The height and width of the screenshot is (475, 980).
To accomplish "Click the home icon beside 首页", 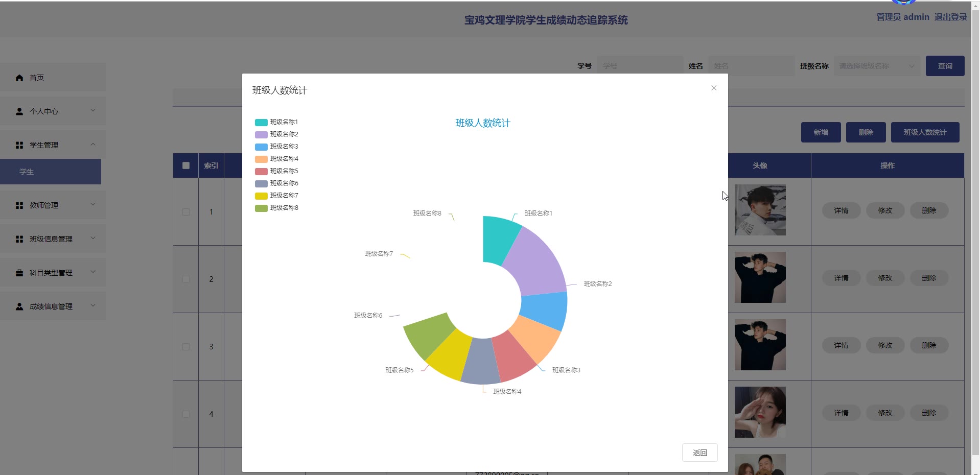I will coord(19,78).
